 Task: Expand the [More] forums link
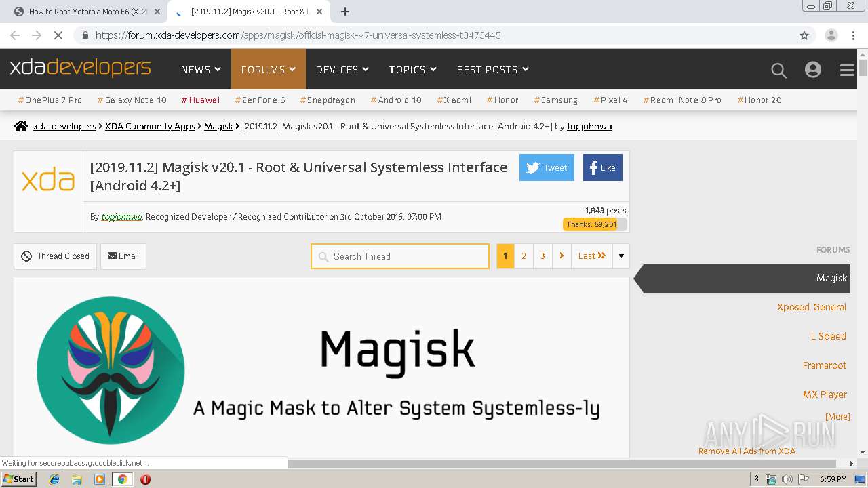pyautogui.click(x=837, y=416)
